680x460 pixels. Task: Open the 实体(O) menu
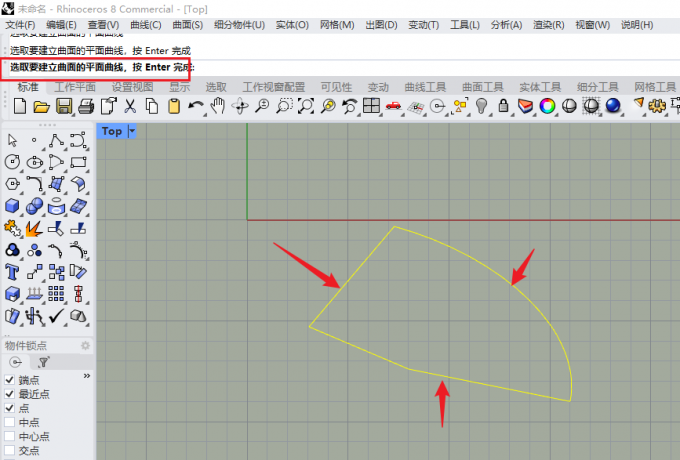292,25
